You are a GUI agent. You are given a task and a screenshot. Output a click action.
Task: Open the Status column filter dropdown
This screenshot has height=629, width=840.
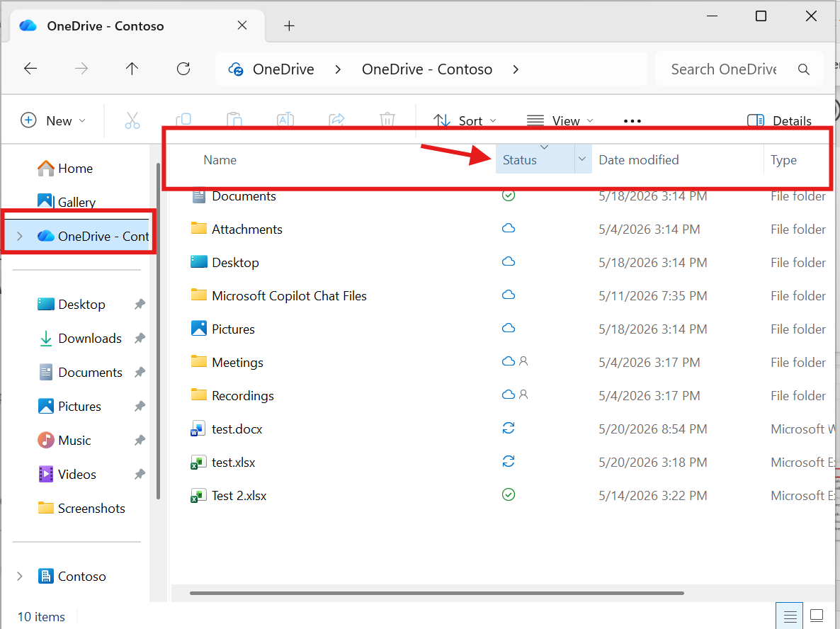pos(582,159)
